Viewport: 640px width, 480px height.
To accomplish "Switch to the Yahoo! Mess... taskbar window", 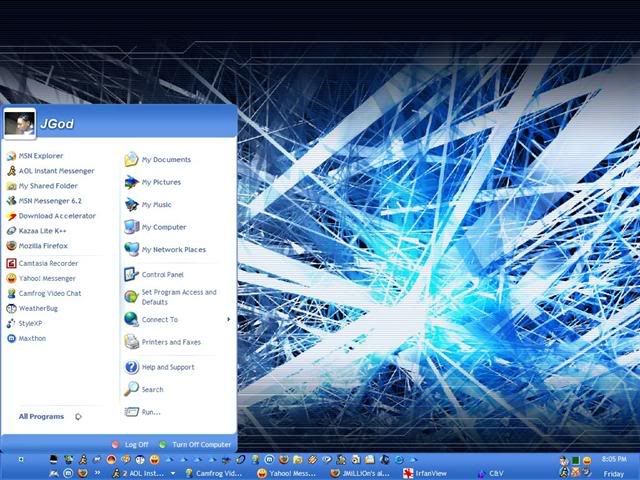I will [287, 473].
